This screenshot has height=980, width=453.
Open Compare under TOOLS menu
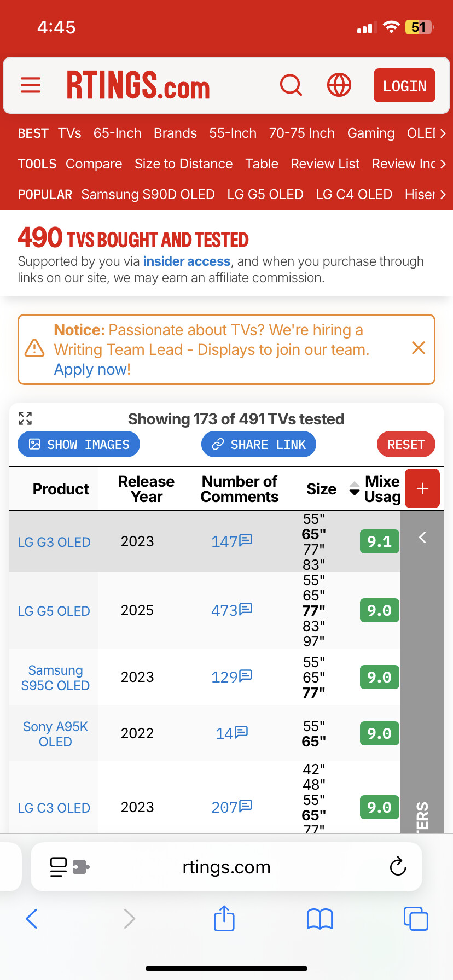(x=94, y=164)
